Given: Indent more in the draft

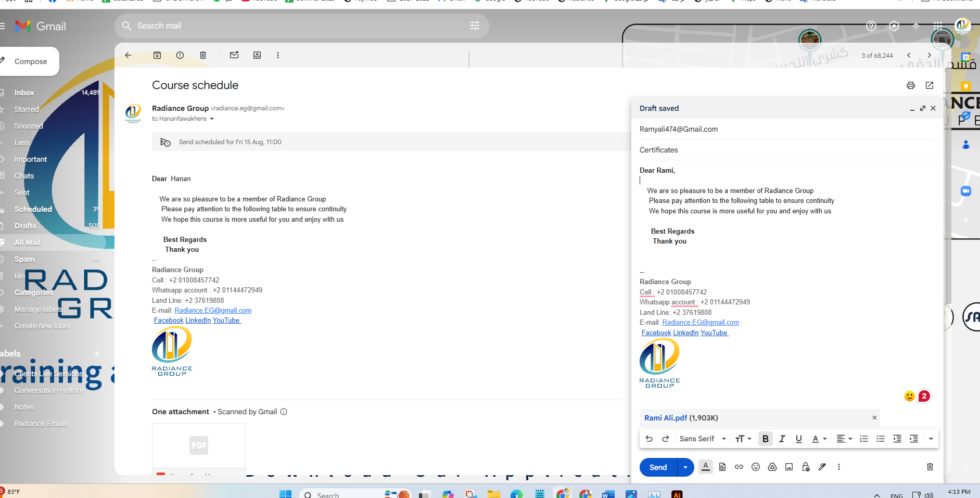Looking at the screenshot, I should click(914, 439).
